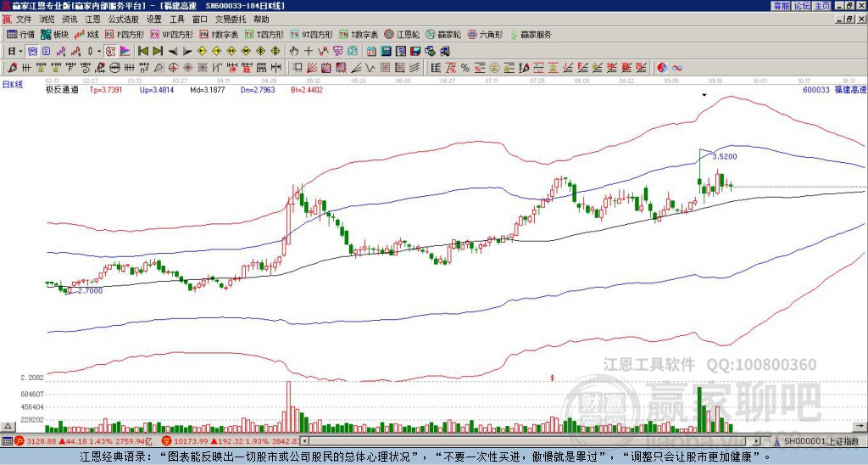Click the blue-red wave cycle icon
The width and height of the screenshot is (868, 465).
(677, 68)
